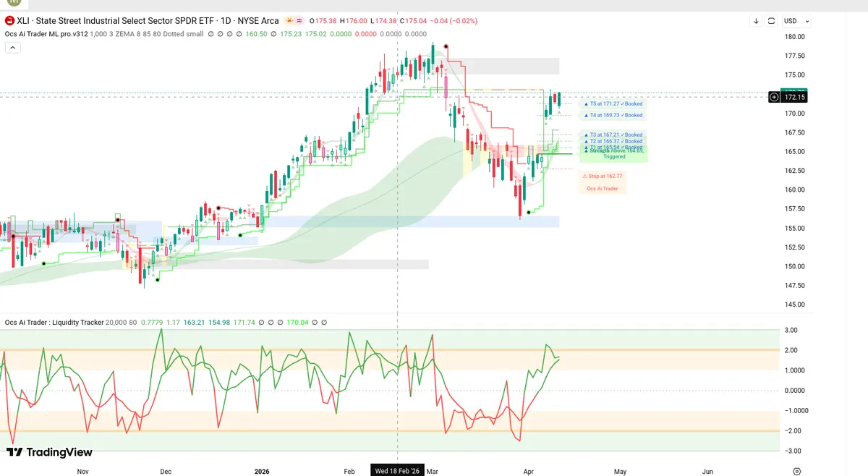Collapse the indicator legend with the chevron button
This screenshot has height=476, width=868.
pyautogui.click(x=12, y=48)
